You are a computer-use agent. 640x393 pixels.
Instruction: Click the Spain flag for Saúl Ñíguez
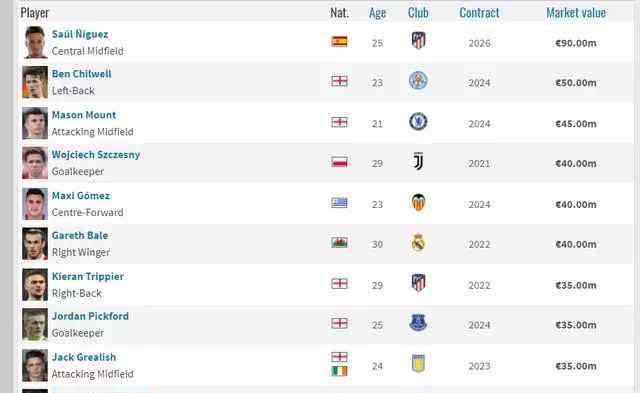coord(340,41)
